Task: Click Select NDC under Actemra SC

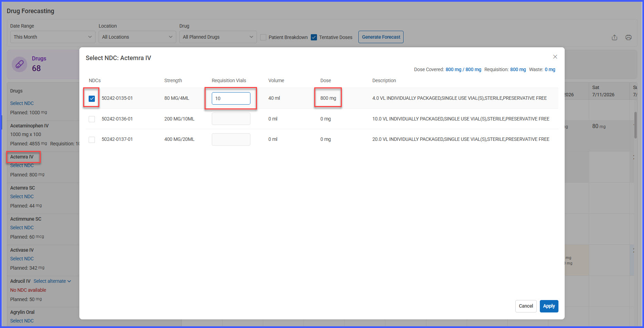Action: pyautogui.click(x=22, y=196)
